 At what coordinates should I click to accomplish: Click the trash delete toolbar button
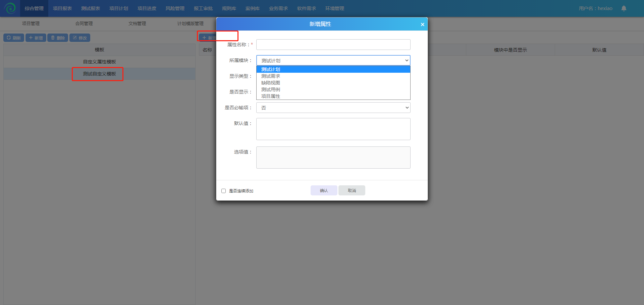point(58,38)
